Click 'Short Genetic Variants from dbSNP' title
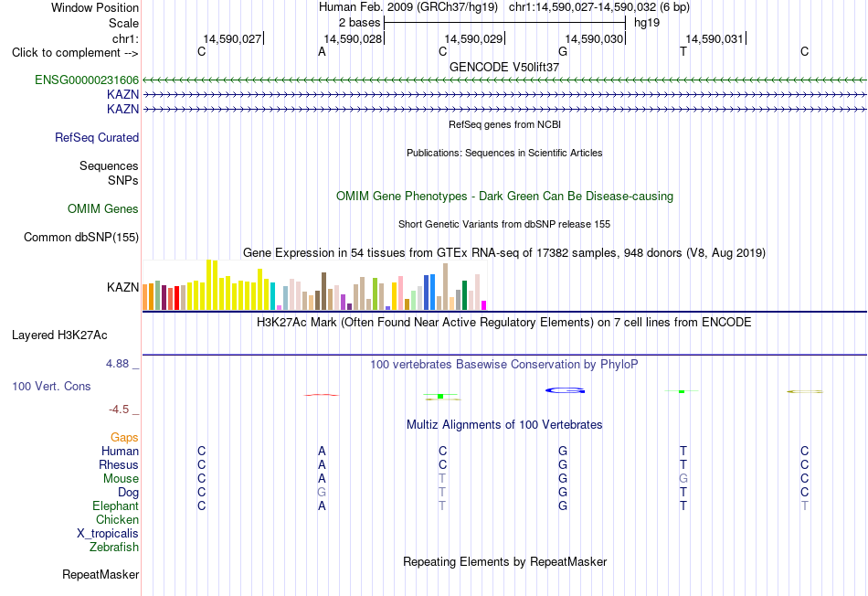Image resolution: width=868 pixels, height=596 pixels. click(504, 224)
